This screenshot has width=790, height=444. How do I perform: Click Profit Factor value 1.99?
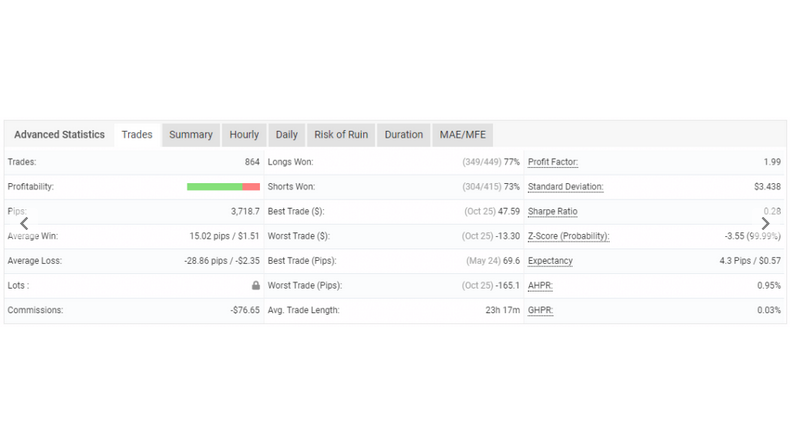(x=772, y=162)
